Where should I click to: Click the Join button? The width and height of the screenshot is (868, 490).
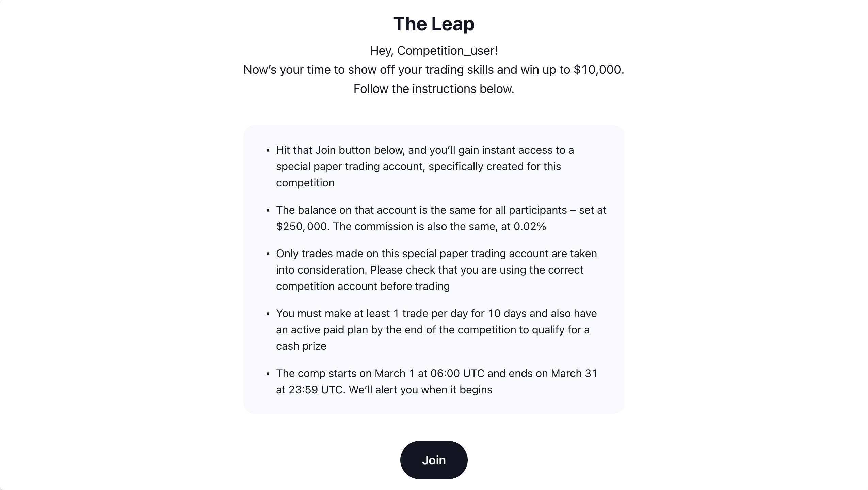(434, 460)
